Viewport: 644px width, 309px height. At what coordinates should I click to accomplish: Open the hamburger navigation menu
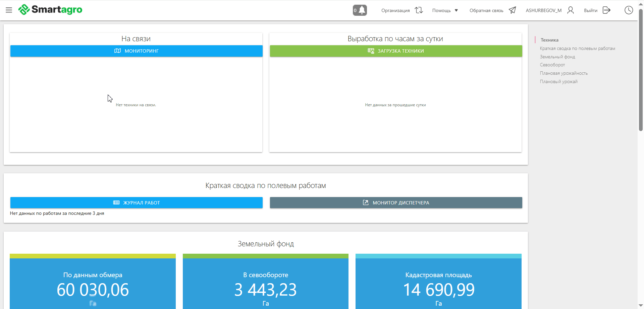point(9,10)
